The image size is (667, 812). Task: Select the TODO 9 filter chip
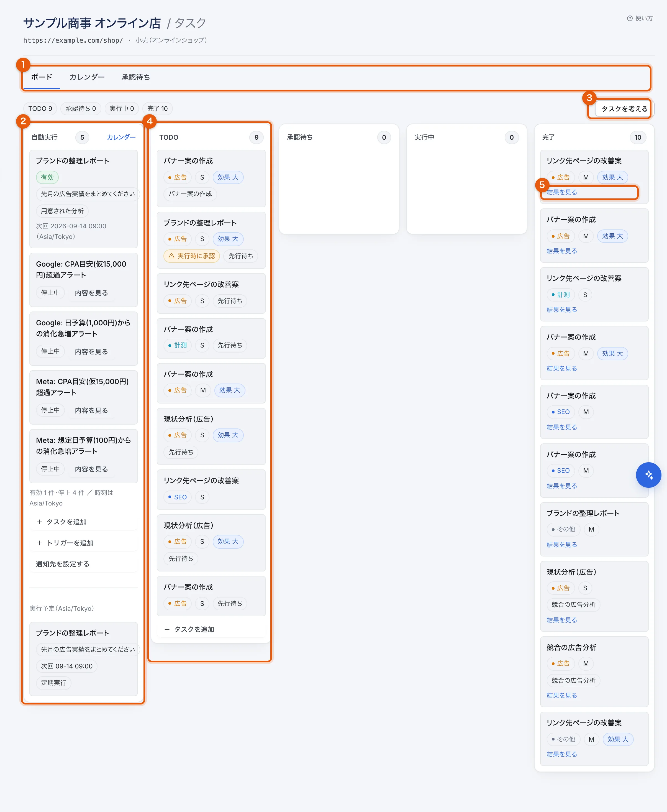pyautogui.click(x=40, y=109)
